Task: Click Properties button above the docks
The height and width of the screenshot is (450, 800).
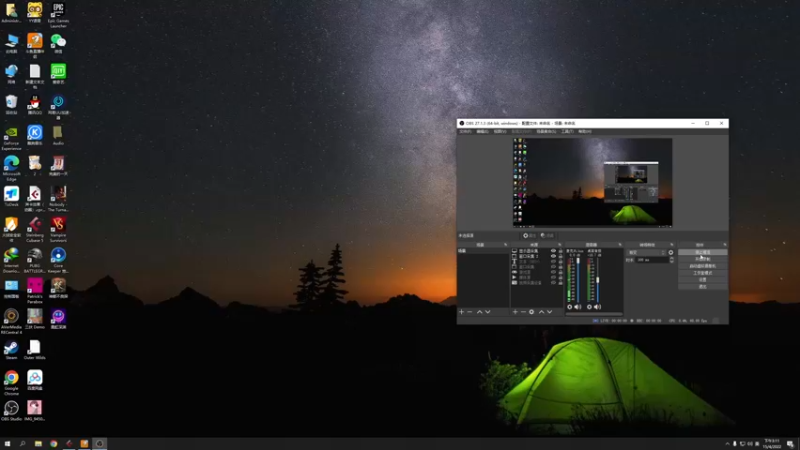Action: (x=530, y=236)
